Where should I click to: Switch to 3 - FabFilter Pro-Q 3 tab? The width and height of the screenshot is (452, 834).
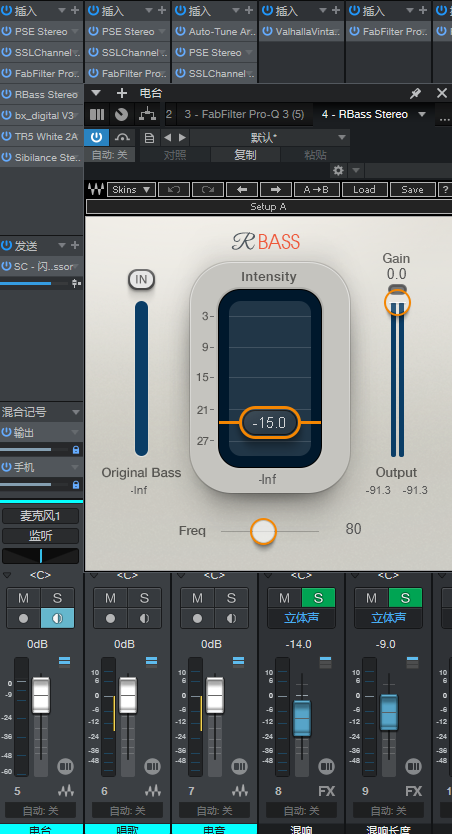[244, 114]
